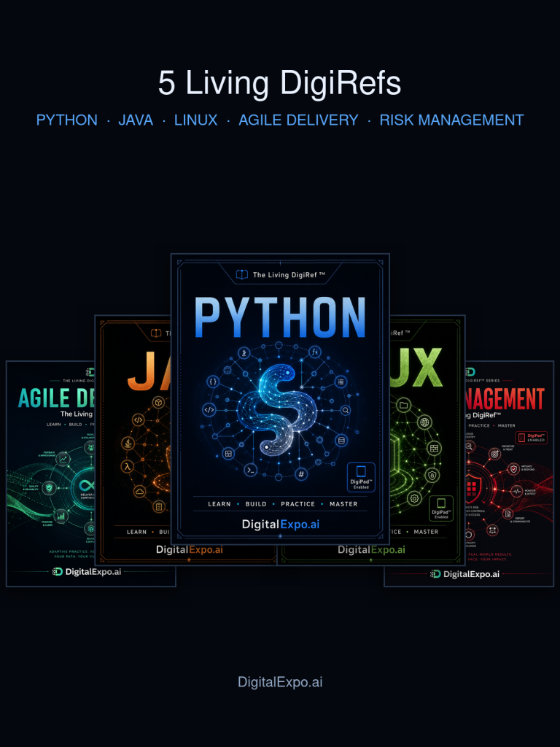
Task: Click the package cube icon on Java cover
Action: coord(158,403)
